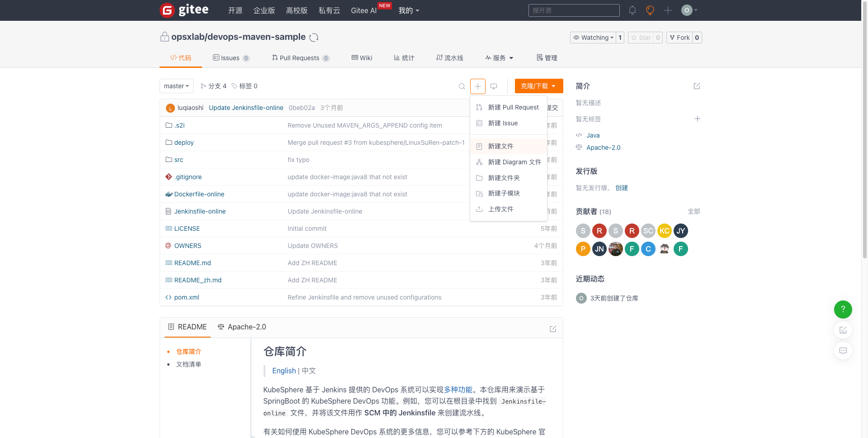
Task: Edit the 简介 section pencil icon
Action: coord(697,86)
